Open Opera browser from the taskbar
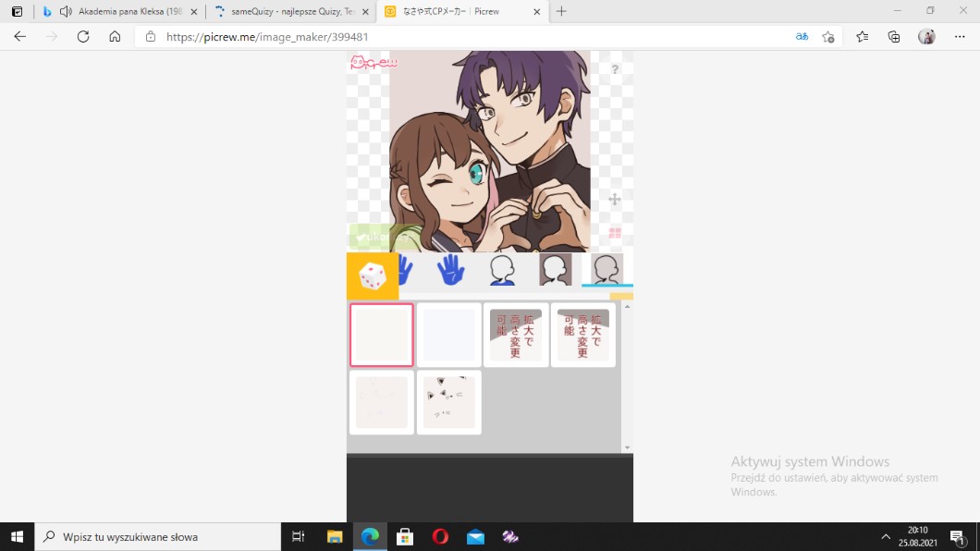The width and height of the screenshot is (980, 551). pos(440,536)
